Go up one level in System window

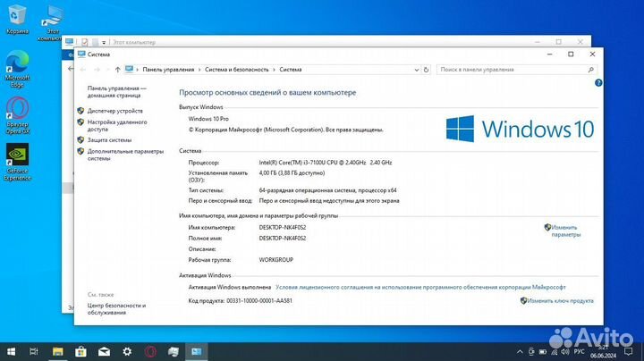tap(117, 70)
